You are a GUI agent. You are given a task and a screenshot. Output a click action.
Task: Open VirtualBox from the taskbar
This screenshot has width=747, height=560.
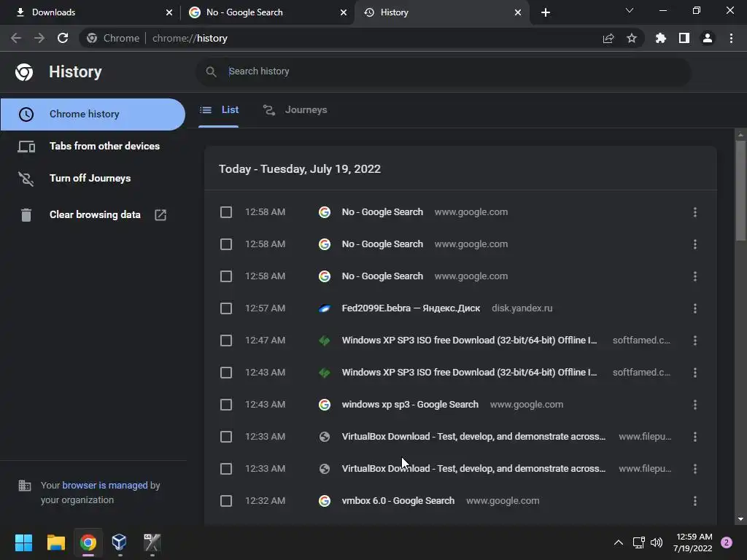click(119, 542)
